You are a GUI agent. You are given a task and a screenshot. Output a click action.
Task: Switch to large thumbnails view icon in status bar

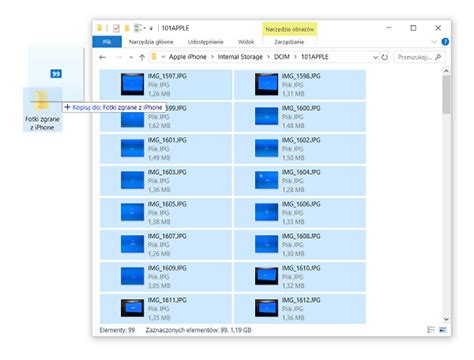443,330
